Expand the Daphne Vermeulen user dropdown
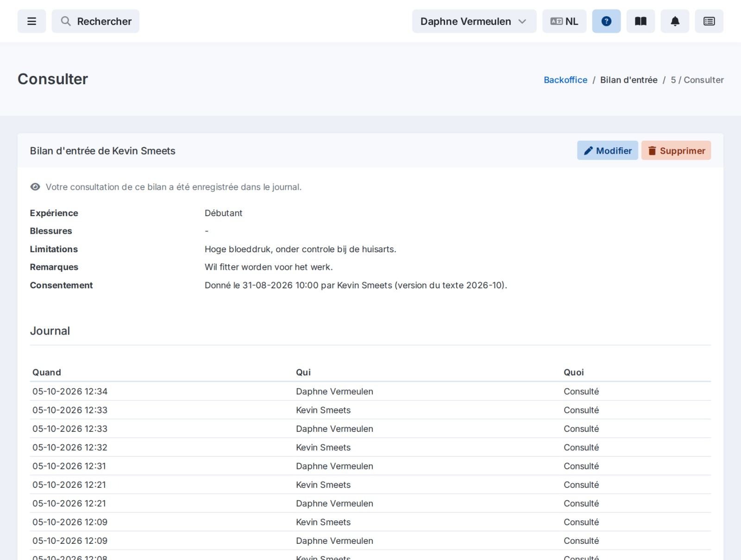Screen dimensions: 741x560 [x=474, y=21]
